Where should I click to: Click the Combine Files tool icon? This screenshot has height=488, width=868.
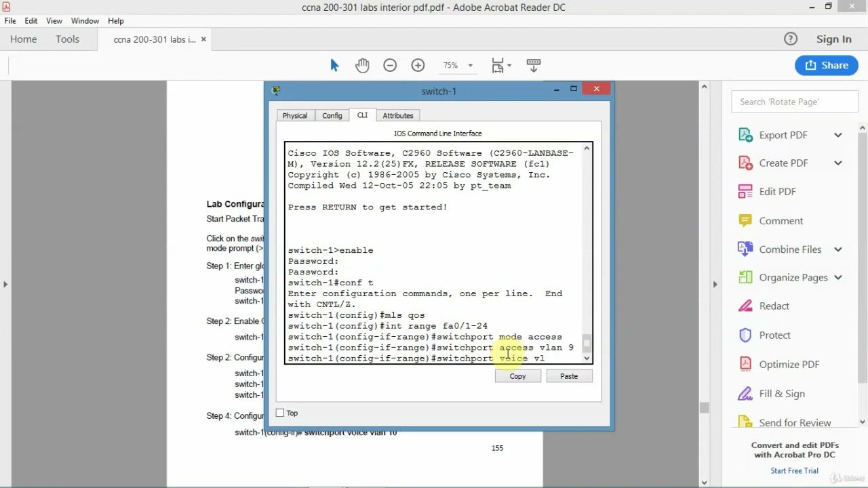coord(745,249)
